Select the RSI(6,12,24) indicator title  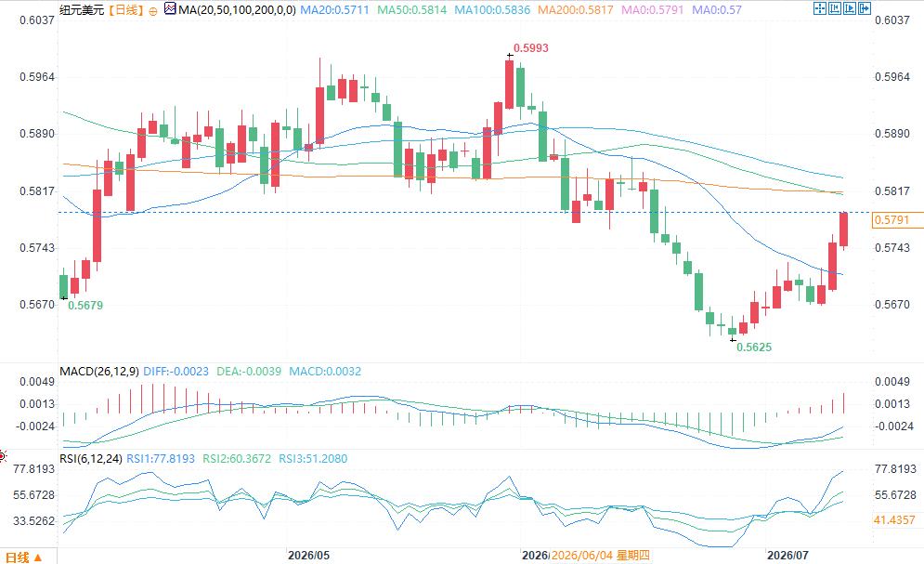[x=91, y=458]
